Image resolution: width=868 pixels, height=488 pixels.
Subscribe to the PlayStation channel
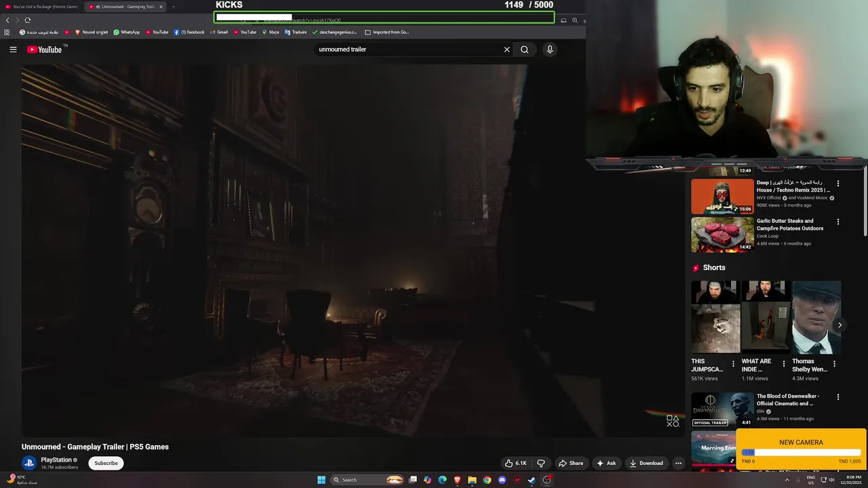pyautogui.click(x=106, y=463)
